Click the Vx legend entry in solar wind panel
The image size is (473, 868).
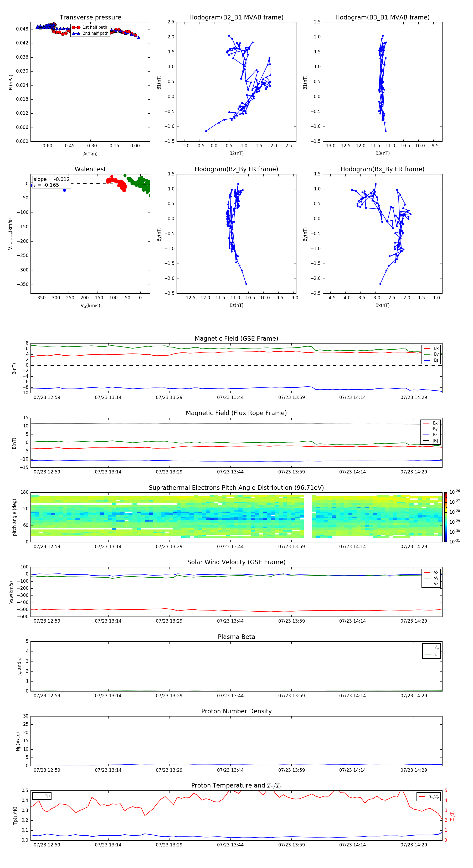(431, 572)
